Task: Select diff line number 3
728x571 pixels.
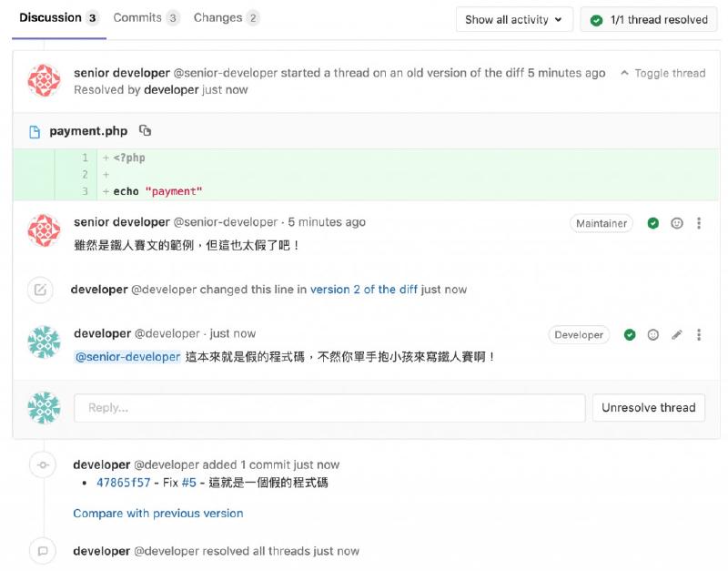Action: pos(85,191)
